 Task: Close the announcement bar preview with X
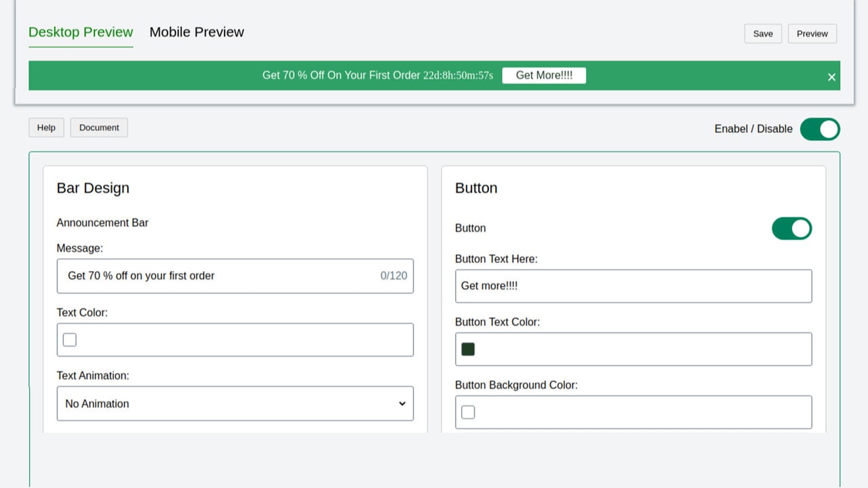coord(831,77)
